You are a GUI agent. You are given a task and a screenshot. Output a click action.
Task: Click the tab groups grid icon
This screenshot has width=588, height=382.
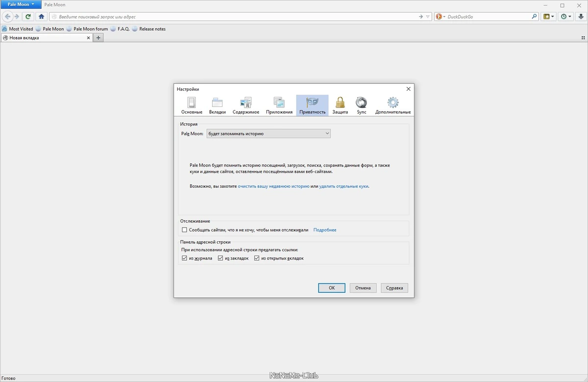tap(583, 38)
